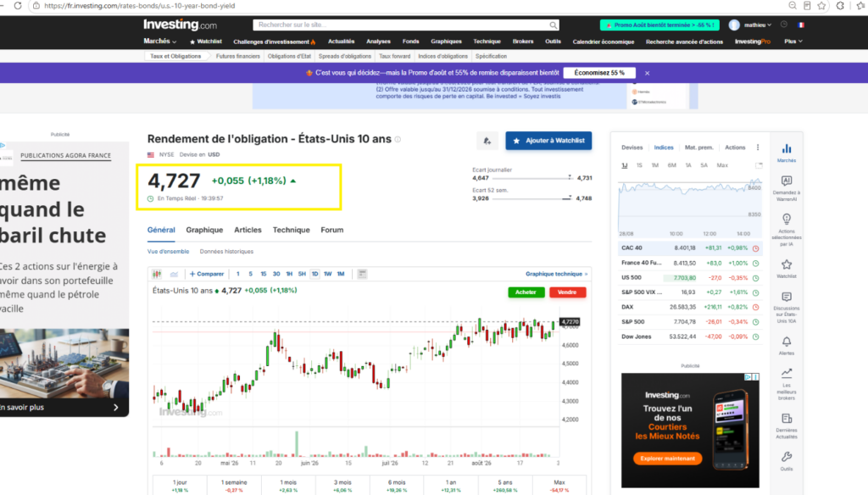Open Obligations d'État in the sub-navigation
Screen dimensions: 868x495
pos(289,56)
